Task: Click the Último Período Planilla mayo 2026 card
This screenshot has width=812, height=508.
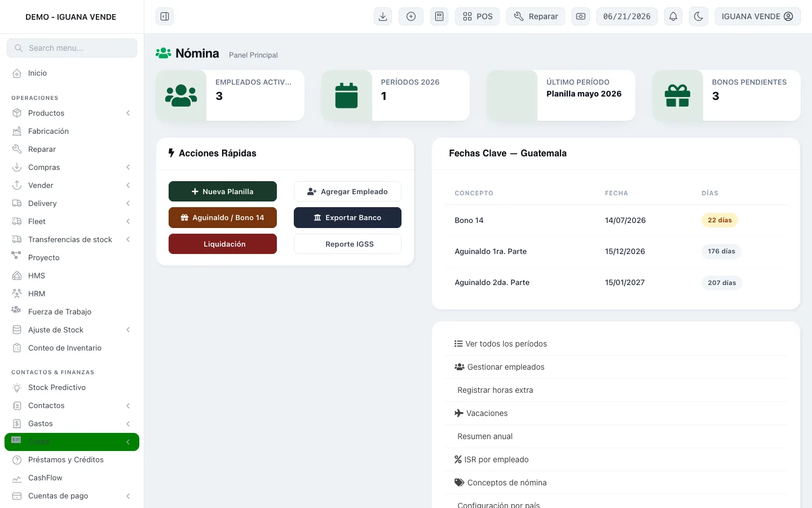Action: tap(561, 95)
